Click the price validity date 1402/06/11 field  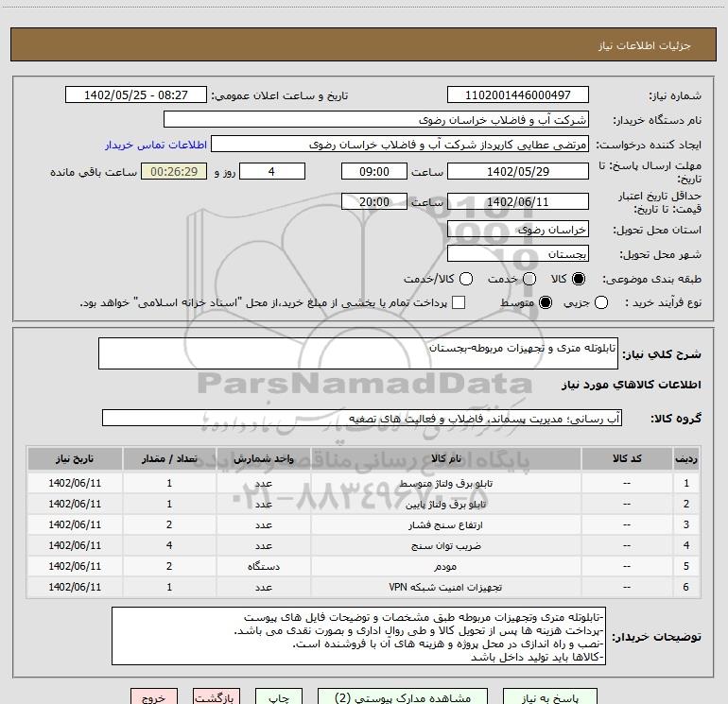click(518, 201)
